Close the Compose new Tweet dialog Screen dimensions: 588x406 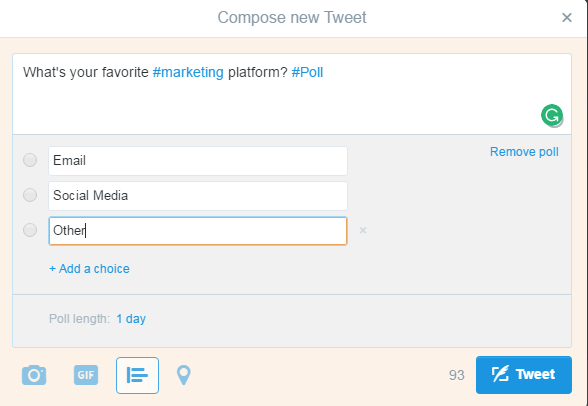(x=567, y=17)
